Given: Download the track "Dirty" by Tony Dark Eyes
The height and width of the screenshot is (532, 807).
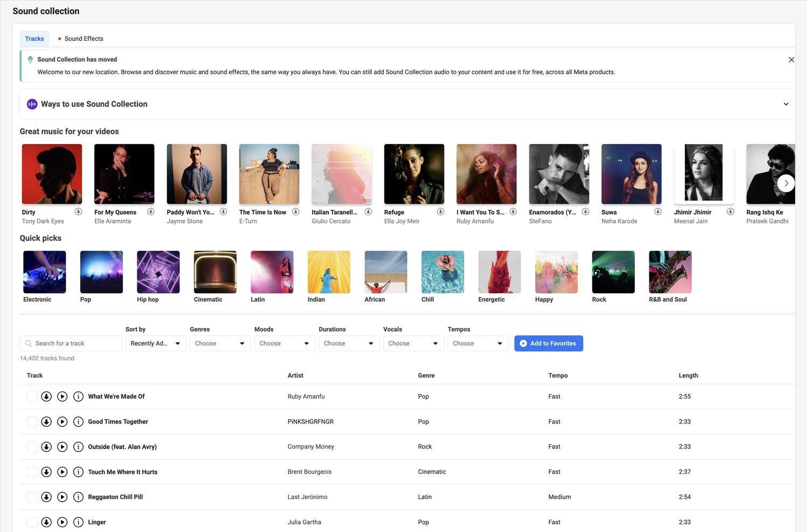Looking at the screenshot, I should point(79,211).
